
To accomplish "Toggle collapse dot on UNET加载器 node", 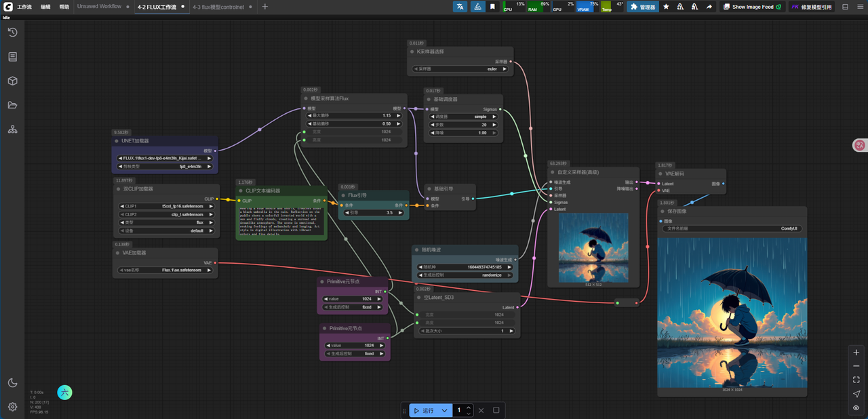I will (117, 141).
